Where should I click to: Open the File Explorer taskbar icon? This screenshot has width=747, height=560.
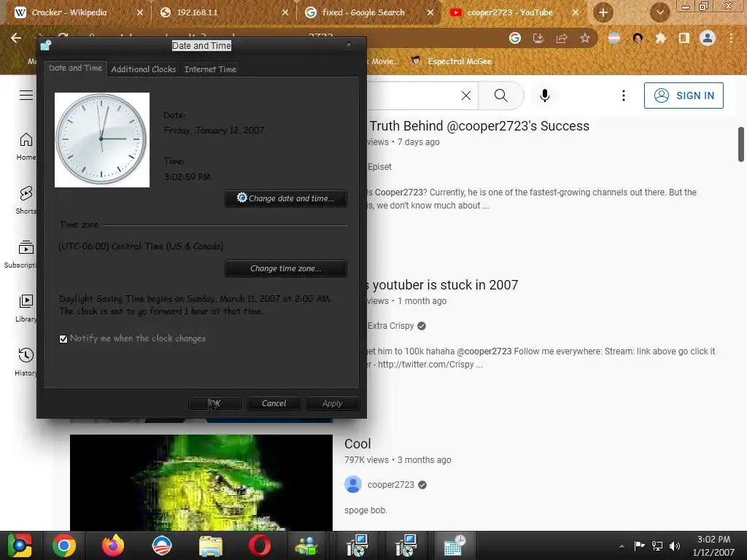click(210, 545)
